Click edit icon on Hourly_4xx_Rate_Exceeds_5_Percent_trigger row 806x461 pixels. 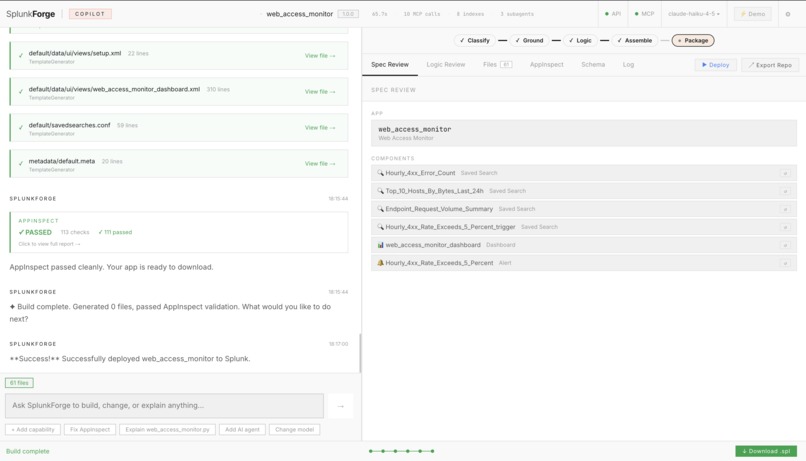coord(785,227)
